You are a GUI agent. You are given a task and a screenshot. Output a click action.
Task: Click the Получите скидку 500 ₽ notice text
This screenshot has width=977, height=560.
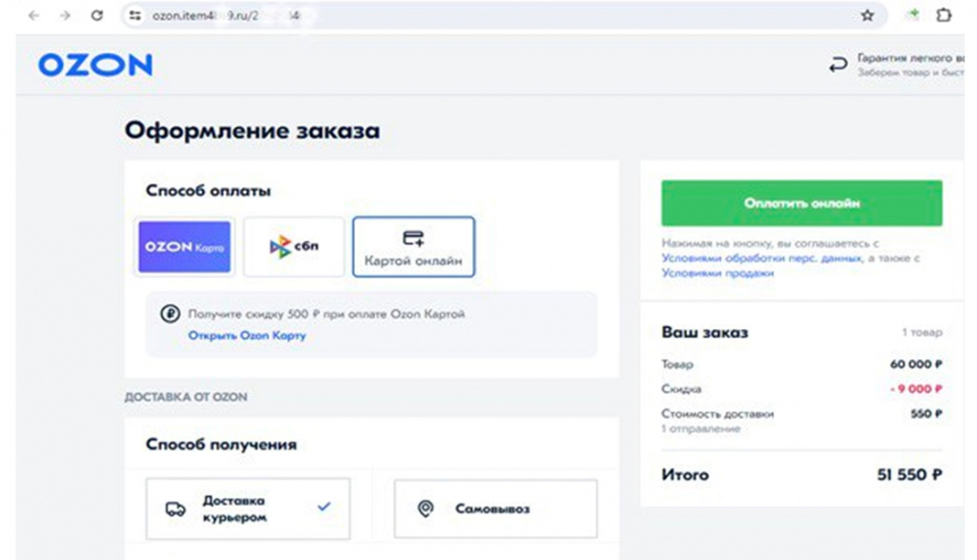click(326, 314)
